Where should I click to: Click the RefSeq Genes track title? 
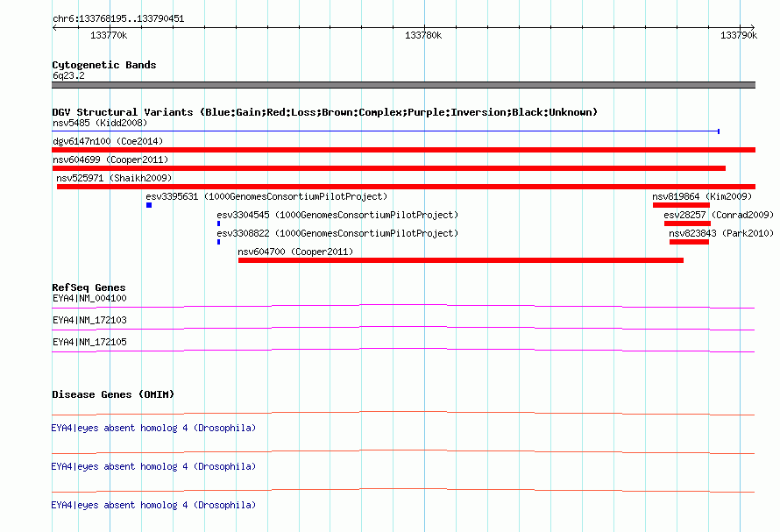(89, 287)
